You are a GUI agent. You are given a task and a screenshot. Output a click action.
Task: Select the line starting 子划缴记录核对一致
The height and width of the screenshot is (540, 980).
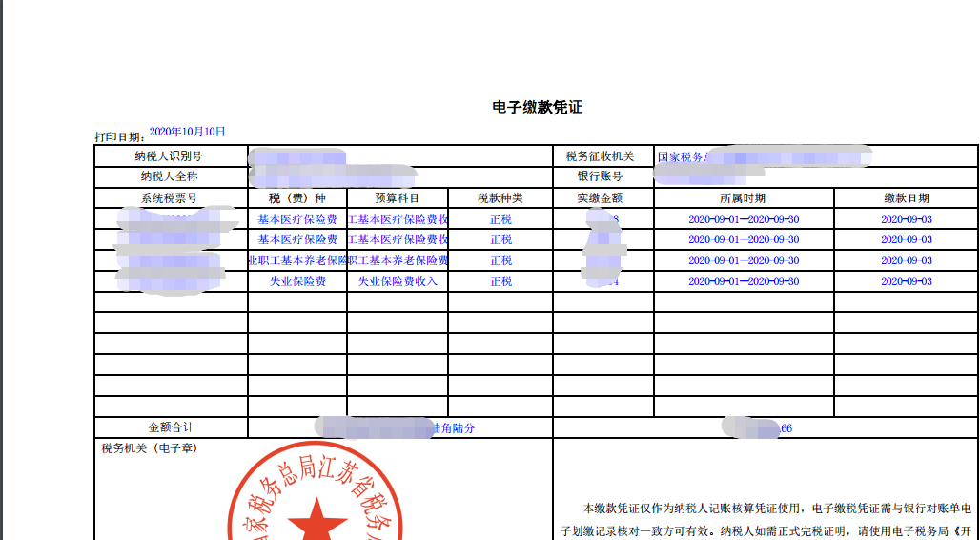[x=766, y=531]
